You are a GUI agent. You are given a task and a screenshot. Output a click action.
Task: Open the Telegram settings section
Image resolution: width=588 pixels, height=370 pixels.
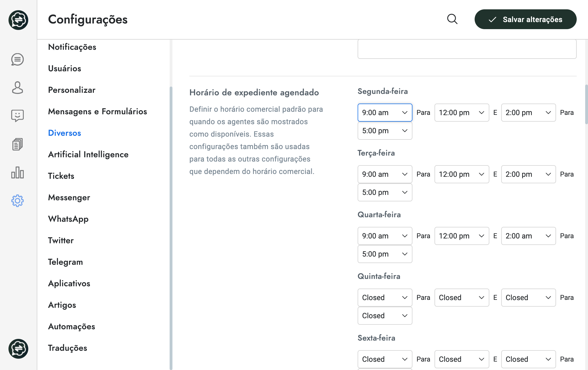(x=65, y=262)
